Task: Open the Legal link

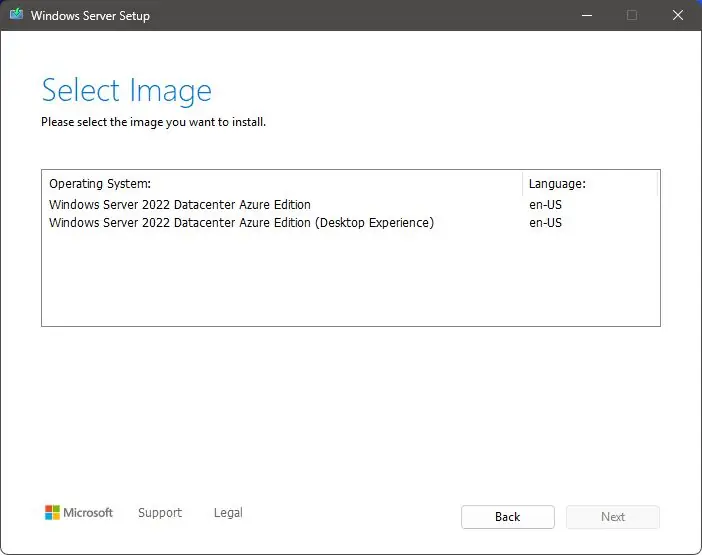Action: 228,513
